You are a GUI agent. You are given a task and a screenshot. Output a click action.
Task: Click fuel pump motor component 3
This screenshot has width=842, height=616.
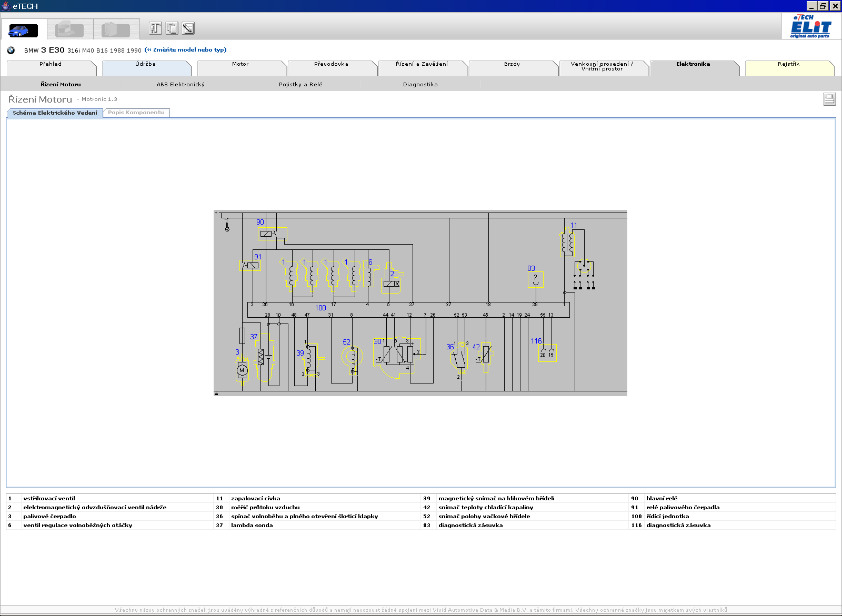[242, 369]
